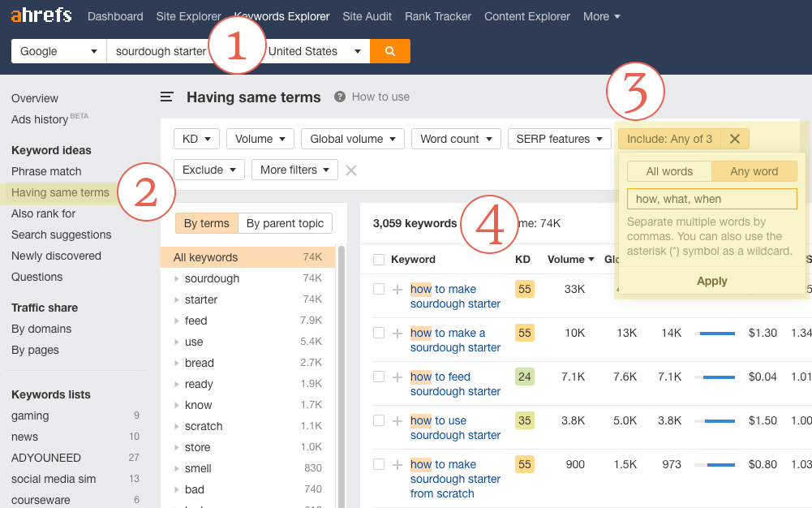
Task: Click Apply in the Include filter panel
Action: (x=711, y=281)
